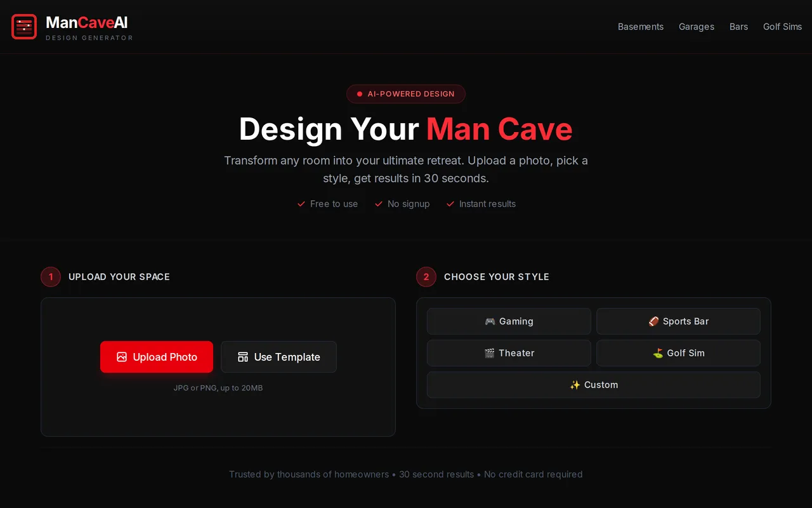The image size is (812, 508).
Task: Click the image icon in Upload Photo
Action: point(122,357)
